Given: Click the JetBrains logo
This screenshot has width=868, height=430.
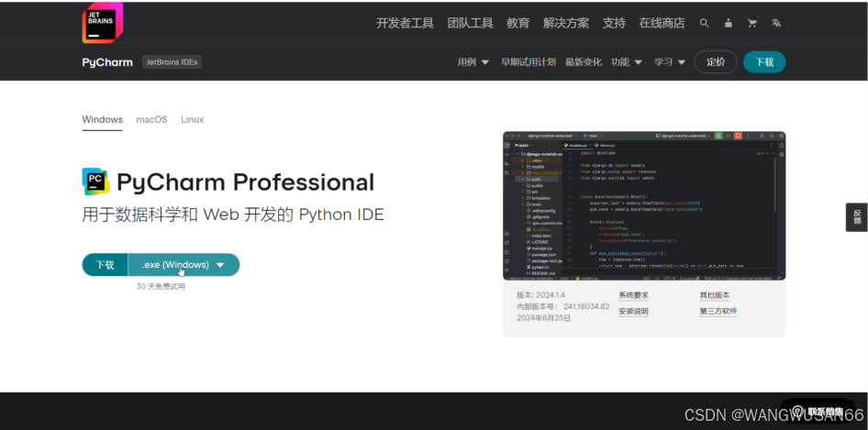Looking at the screenshot, I should point(103,22).
